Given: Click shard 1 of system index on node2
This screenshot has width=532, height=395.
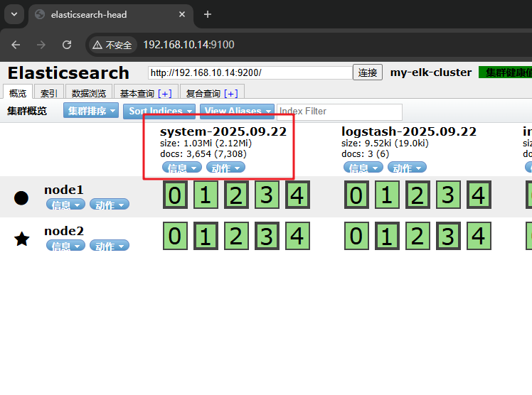Looking at the screenshot, I should pos(206,236).
